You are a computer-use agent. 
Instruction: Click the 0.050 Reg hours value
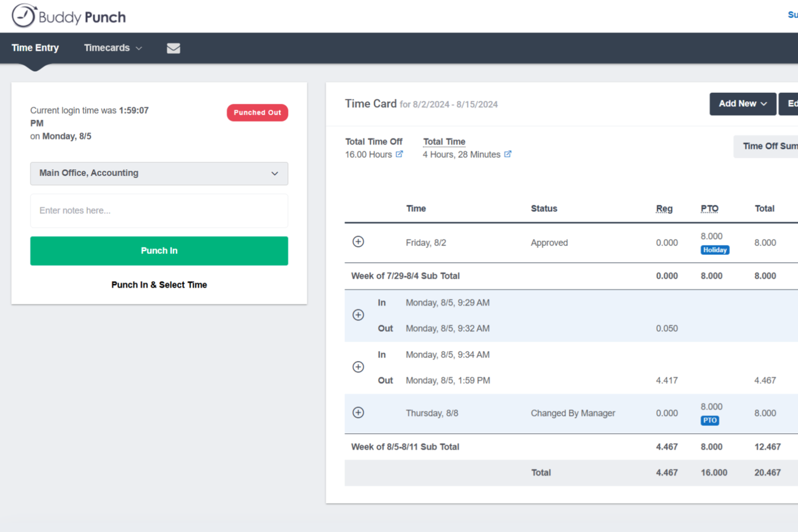click(667, 328)
